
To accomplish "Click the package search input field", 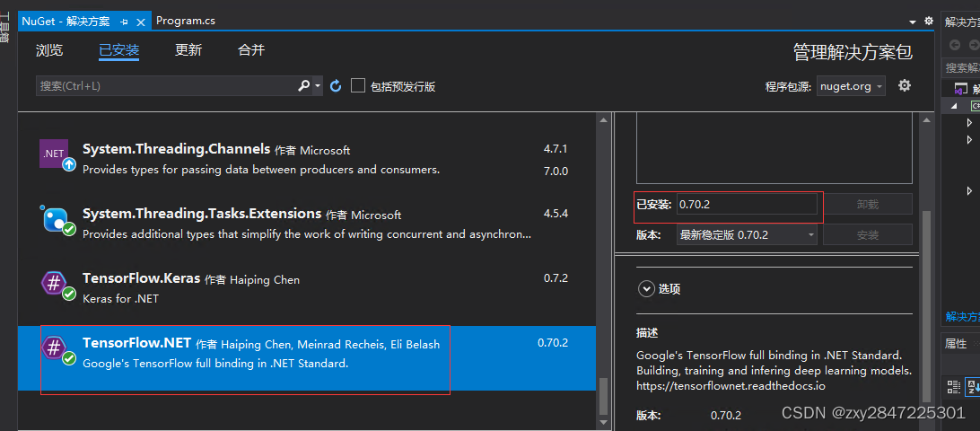I will [166, 86].
